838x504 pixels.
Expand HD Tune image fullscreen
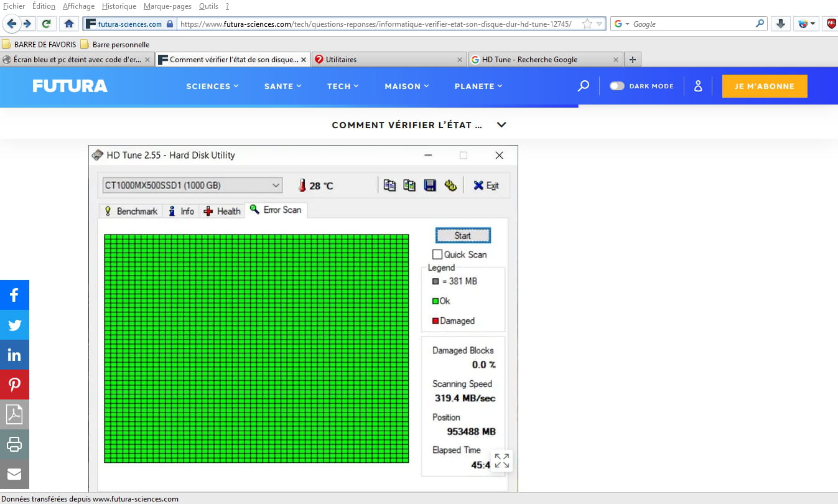click(x=501, y=460)
